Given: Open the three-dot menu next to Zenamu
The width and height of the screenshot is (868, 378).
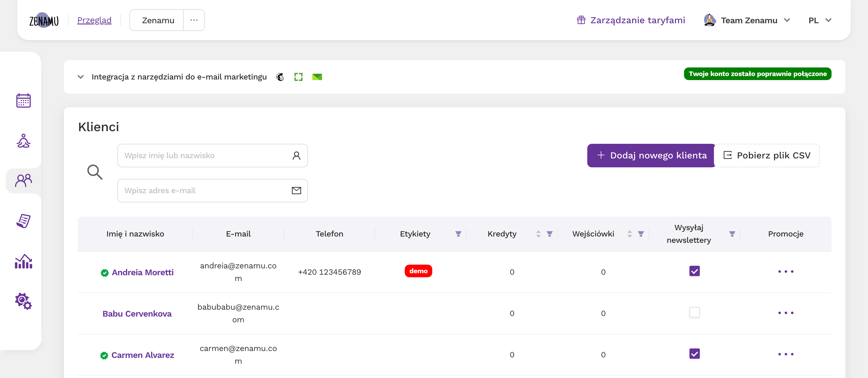Looking at the screenshot, I should (194, 20).
